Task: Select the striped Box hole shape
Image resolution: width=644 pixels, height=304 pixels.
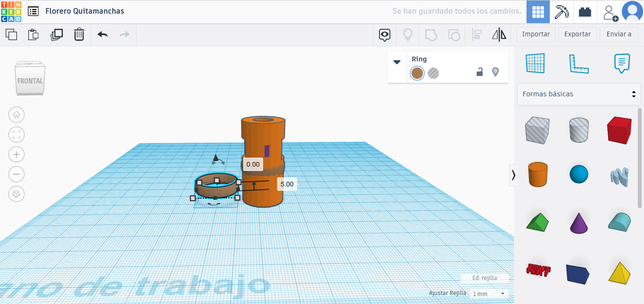Action: (537, 130)
